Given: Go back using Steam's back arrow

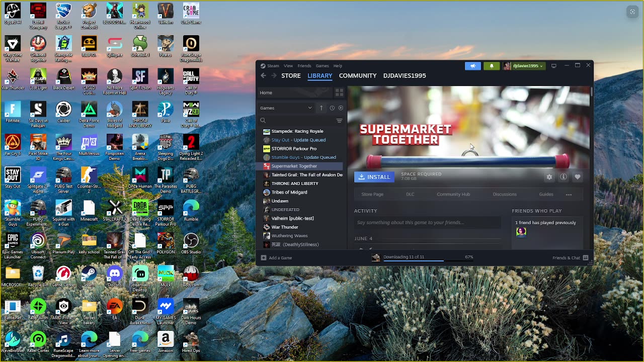Looking at the screenshot, I should pyautogui.click(x=263, y=75).
